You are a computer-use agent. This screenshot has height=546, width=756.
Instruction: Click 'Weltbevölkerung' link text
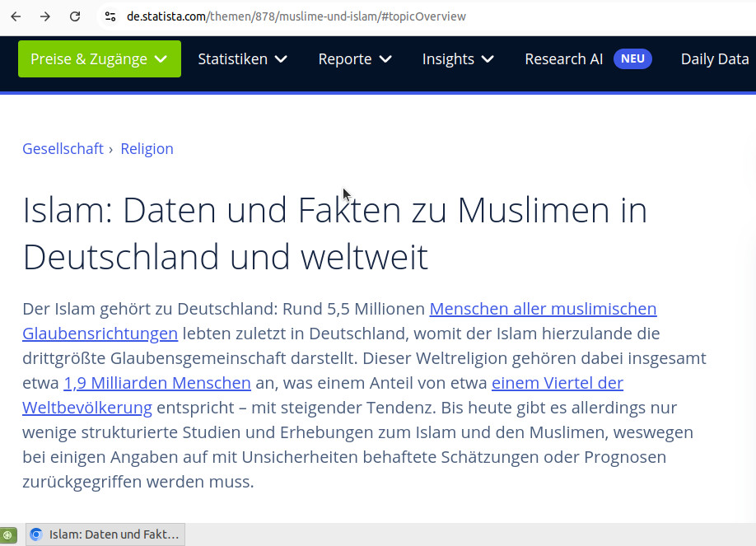coord(87,408)
